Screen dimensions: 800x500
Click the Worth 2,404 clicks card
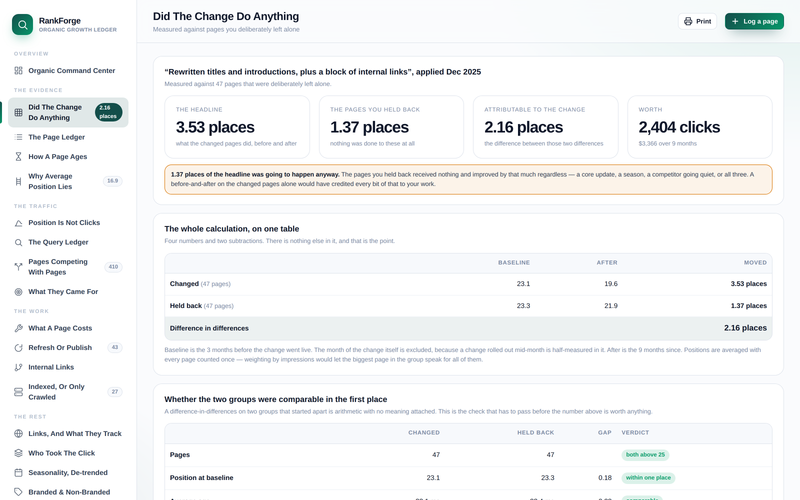click(x=699, y=127)
